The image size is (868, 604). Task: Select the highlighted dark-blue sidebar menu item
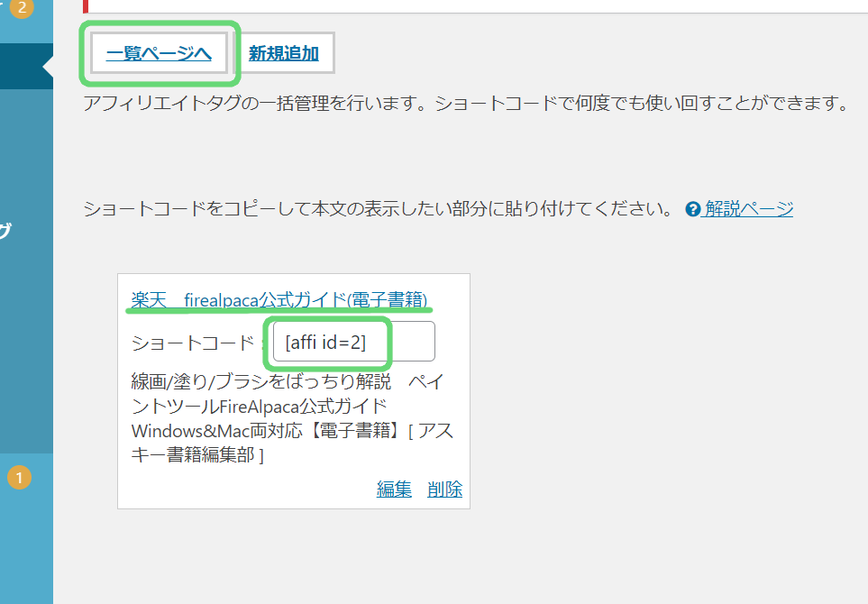pos(26,67)
